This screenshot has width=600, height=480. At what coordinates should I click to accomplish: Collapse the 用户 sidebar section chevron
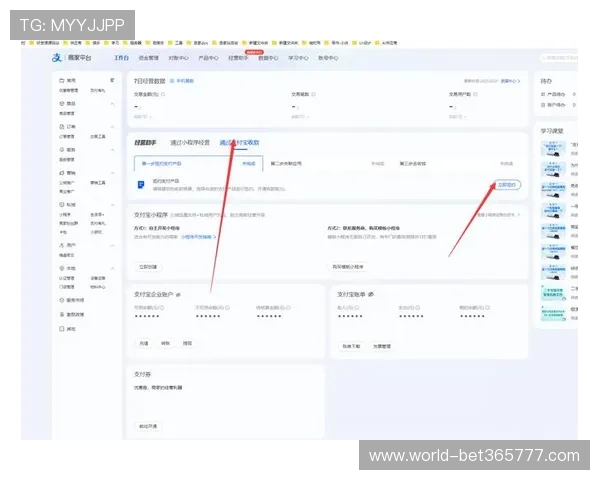click(112, 245)
